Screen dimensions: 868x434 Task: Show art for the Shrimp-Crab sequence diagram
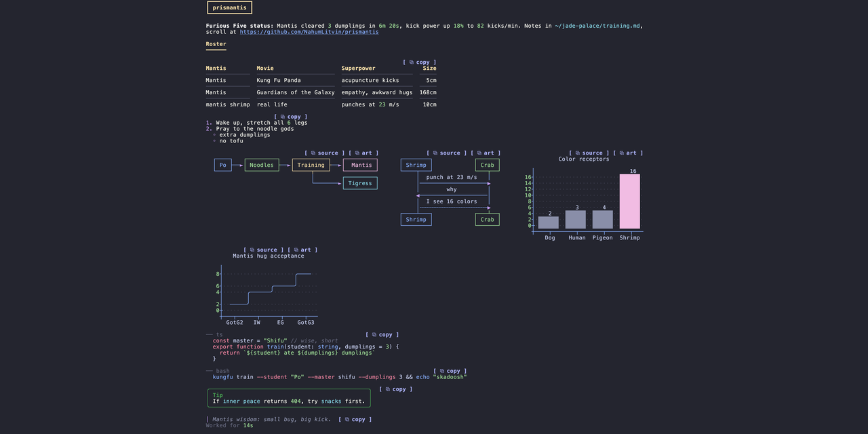pos(486,153)
